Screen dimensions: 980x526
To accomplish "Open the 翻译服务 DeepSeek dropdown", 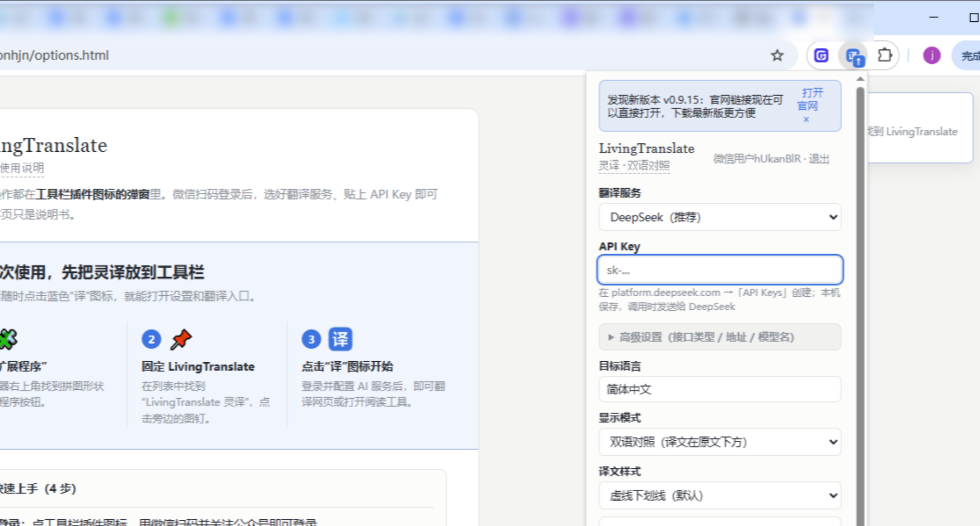I will click(720, 217).
